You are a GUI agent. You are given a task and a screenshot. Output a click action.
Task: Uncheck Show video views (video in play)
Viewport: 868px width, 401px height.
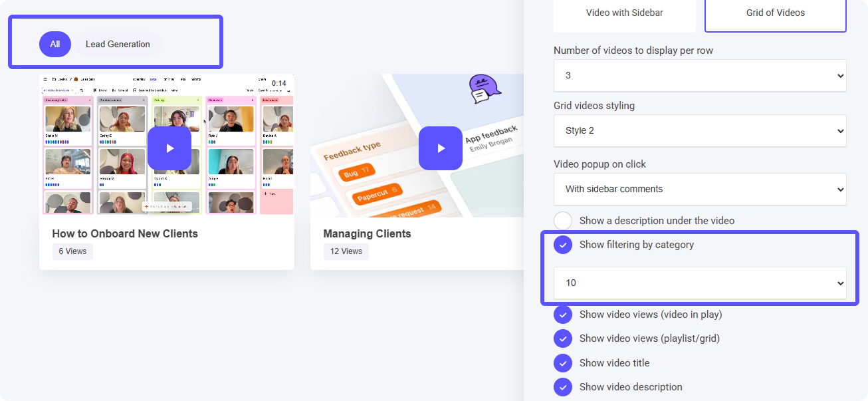coord(563,315)
